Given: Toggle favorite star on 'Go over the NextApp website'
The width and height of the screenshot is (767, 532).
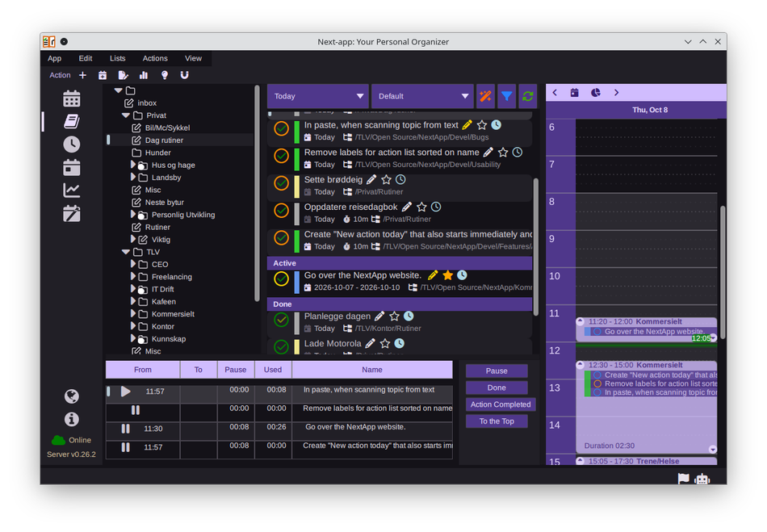Looking at the screenshot, I should coord(447,275).
